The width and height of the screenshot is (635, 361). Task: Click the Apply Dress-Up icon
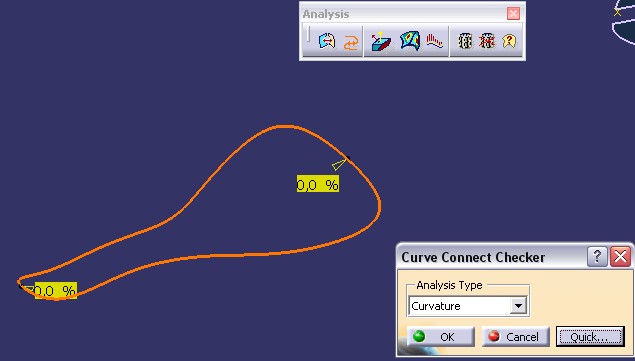(465, 41)
